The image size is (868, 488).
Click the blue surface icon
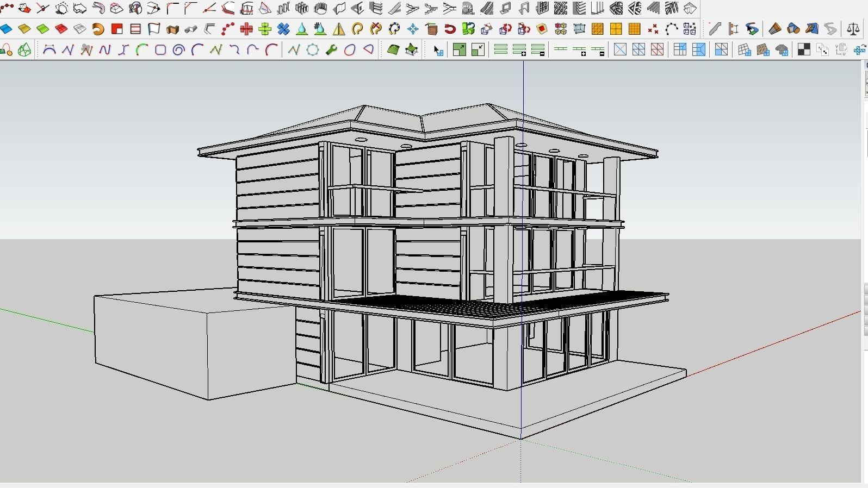pos(6,29)
